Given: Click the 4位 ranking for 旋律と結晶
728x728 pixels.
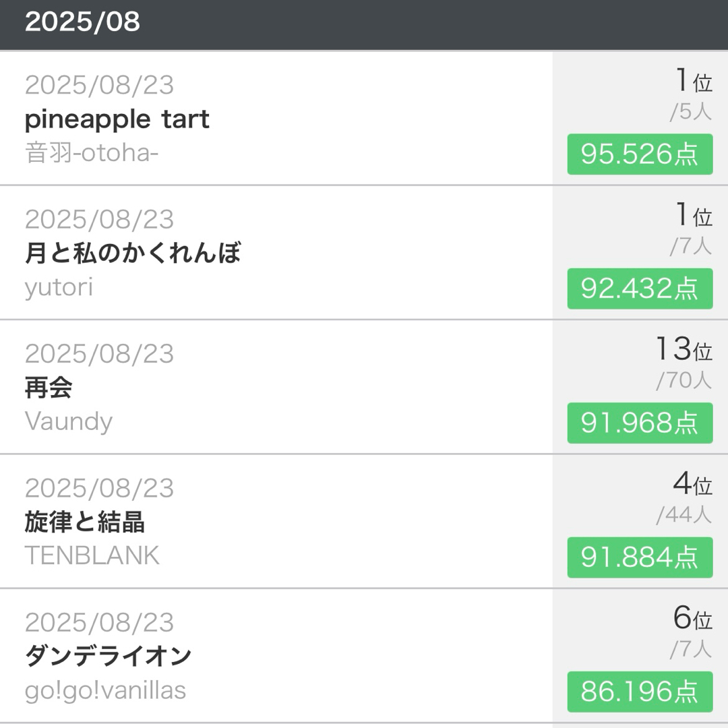Looking at the screenshot, I should (692, 484).
